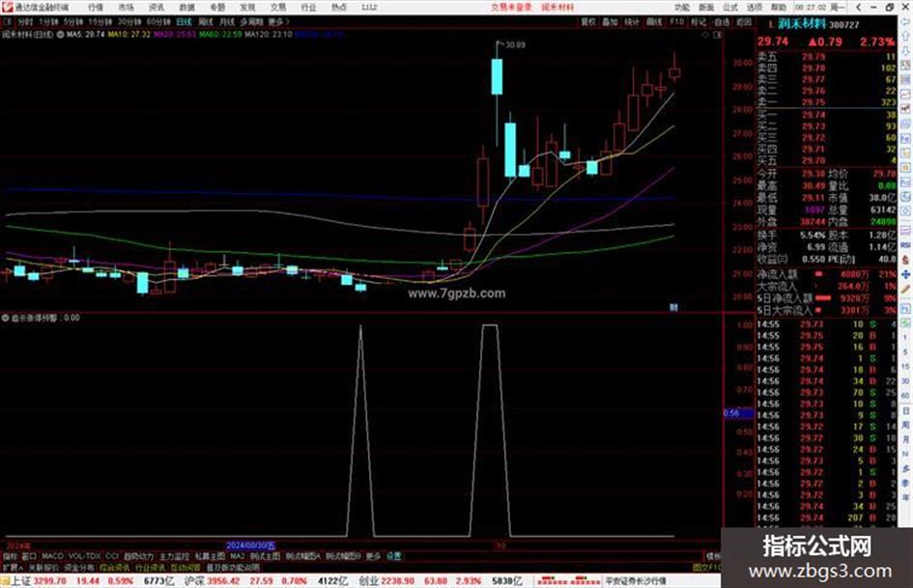
Task: Switch chart to 30分钟 period
Action: [x=129, y=21]
